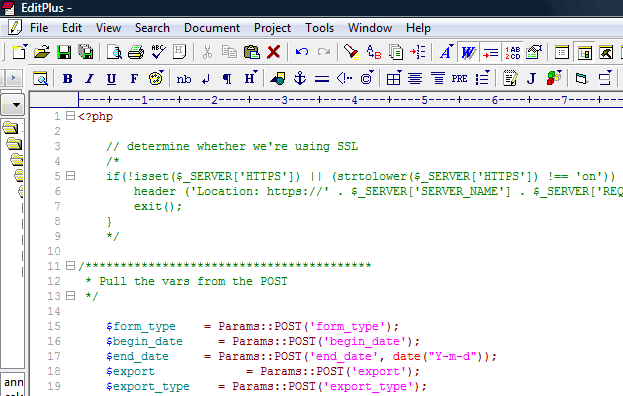Image resolution: width=623 pixels, height=396 pixels.
Task: Collapse the code fold at line 1
Action: coord(70,116)
